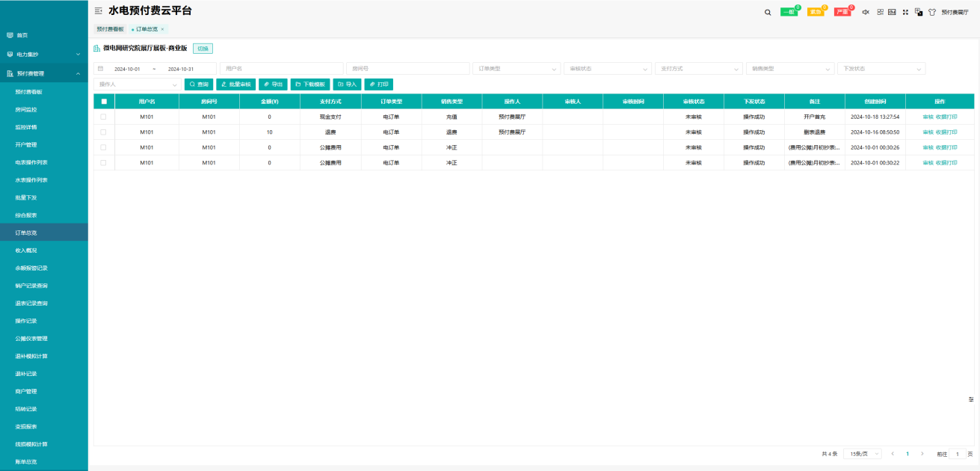
Task: Expand the 支付方式 dropdown
Action: 698,69
